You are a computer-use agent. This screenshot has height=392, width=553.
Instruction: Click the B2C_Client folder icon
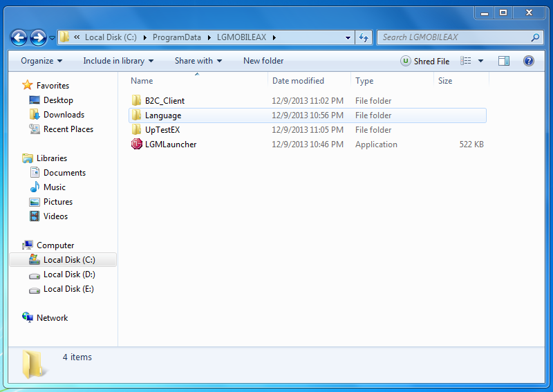click(136, 101)
